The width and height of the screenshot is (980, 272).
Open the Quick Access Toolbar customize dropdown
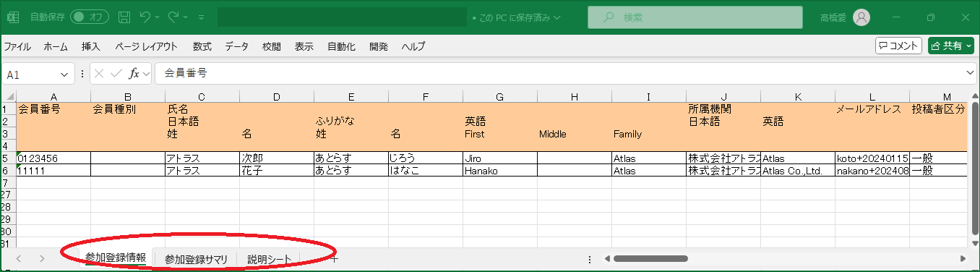[201, 17]
